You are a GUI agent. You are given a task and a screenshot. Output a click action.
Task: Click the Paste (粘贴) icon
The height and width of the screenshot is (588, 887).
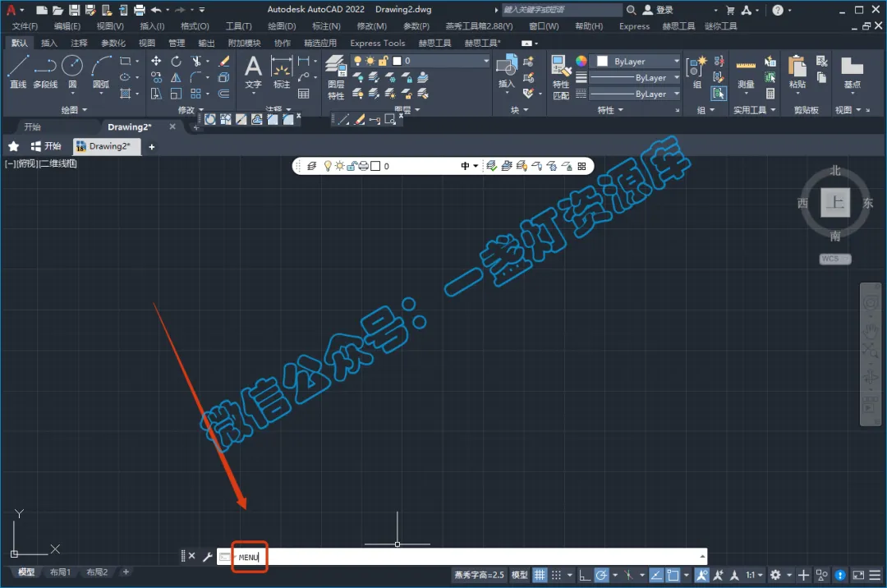tap(797, 72)
